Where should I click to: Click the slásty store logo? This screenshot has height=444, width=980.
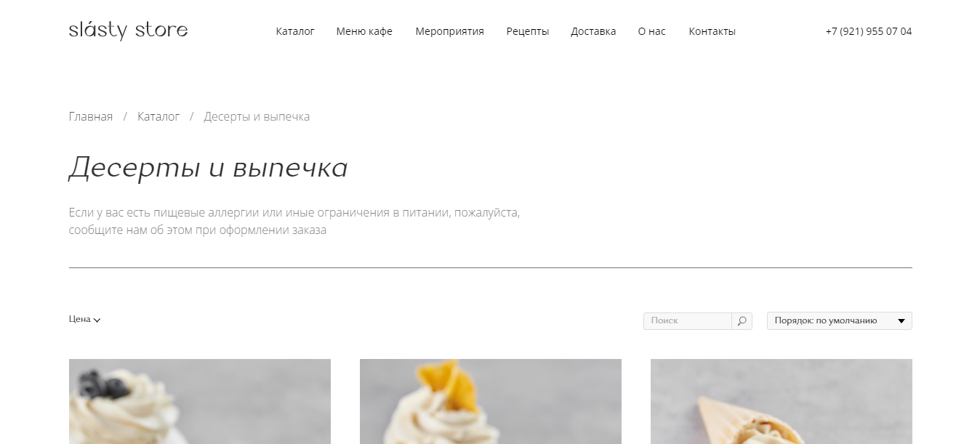point(128,31)
